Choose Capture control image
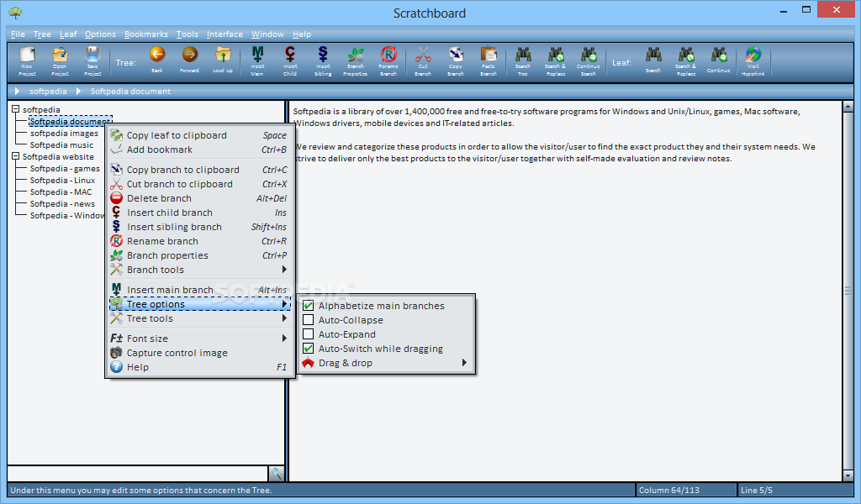The width and height of the screenshot is (861, 504). [x=199, y=353]
